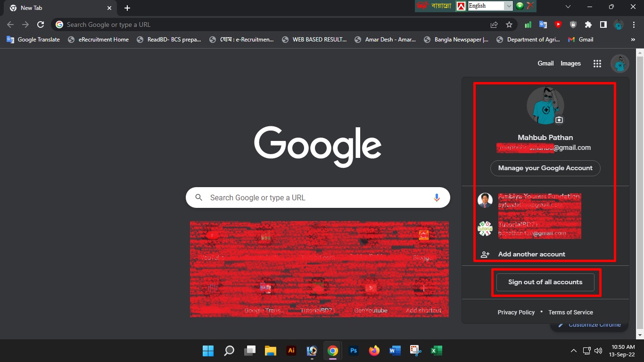The height and width of the screenshot is (362, 644).
Task: Open Google Translate extension in toolbar
Action: pos(543,25)
